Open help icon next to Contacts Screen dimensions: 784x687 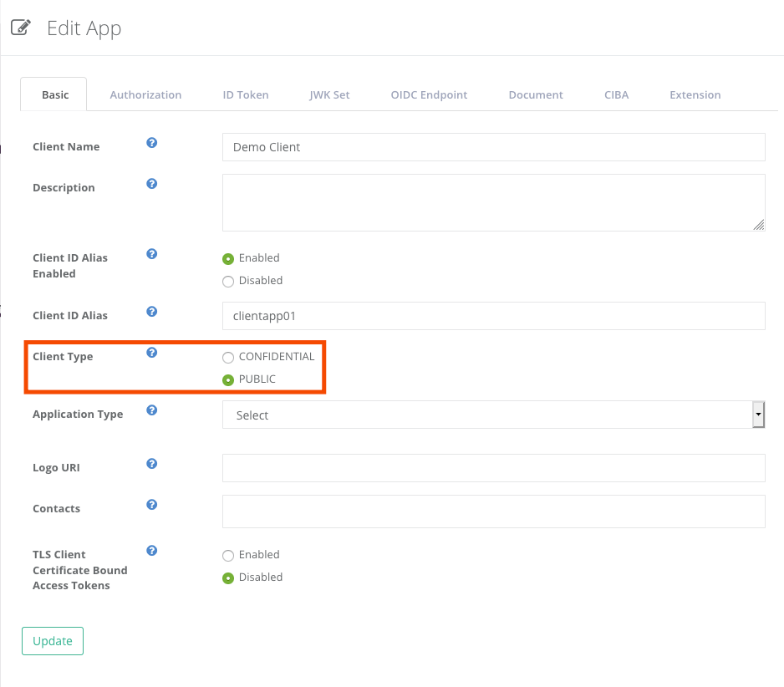152,505
